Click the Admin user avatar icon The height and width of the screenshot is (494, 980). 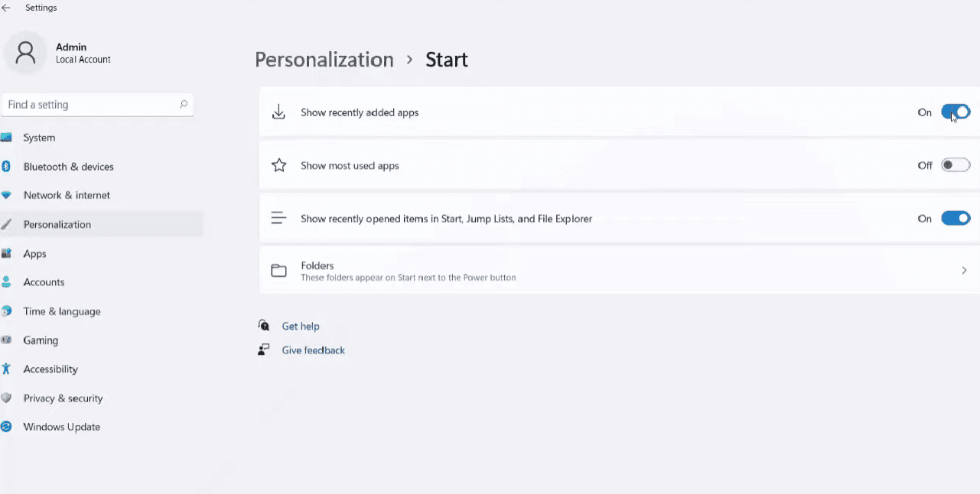[25, 53]
